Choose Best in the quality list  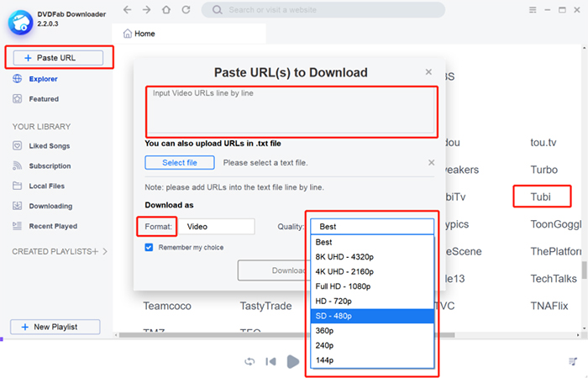[x=372, y=242]
